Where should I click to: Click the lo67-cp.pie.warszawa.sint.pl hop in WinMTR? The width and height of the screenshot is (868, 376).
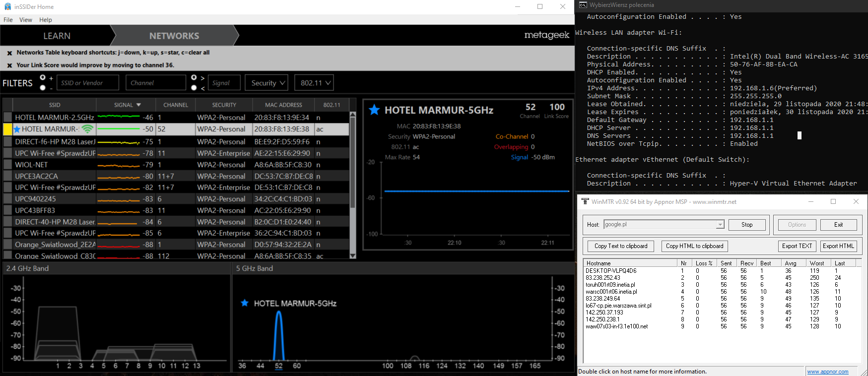pyautogui.click(x=618, y=306)
